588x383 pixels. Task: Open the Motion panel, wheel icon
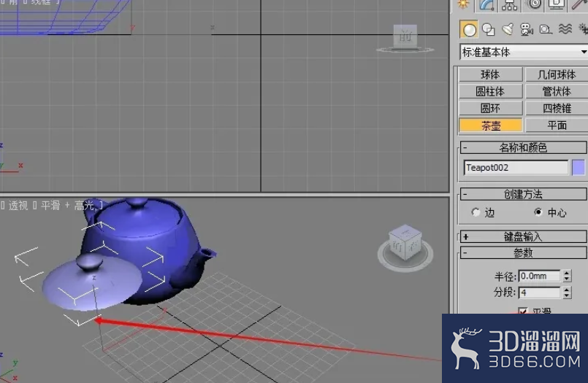(x=535, y=4)
